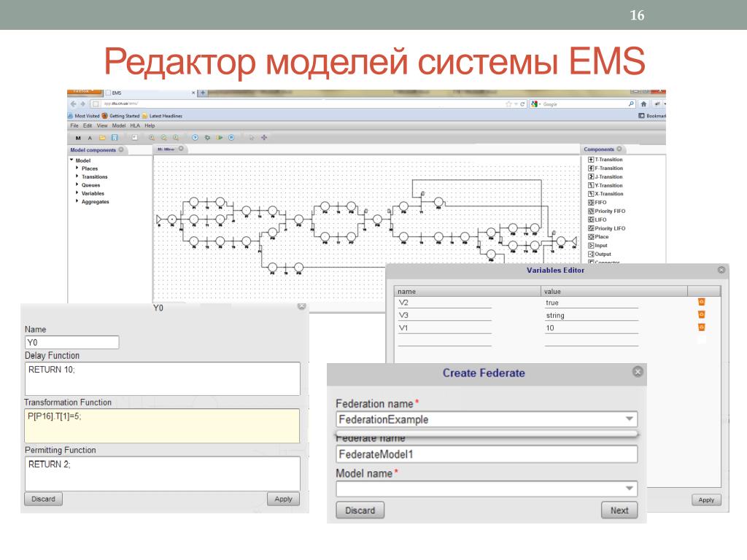Expand the Places tree node
747x560 pixels.
(77, 168)
